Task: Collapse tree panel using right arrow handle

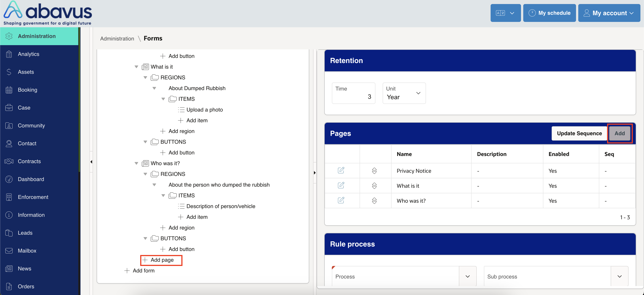Action: [315, 173]
